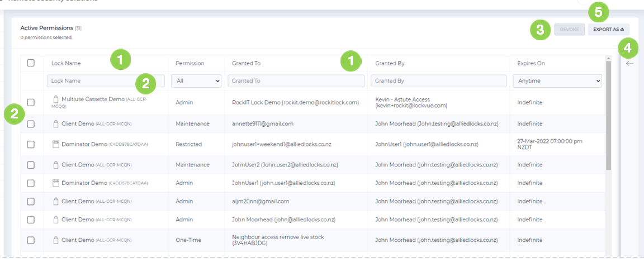Open the Expires On filter dropdown showing Anytime

557,81
